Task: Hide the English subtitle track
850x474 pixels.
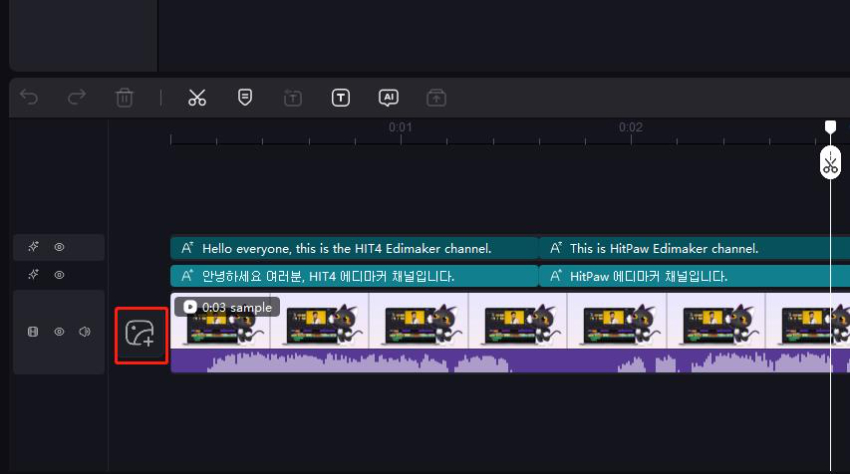Action: point(59,247)
